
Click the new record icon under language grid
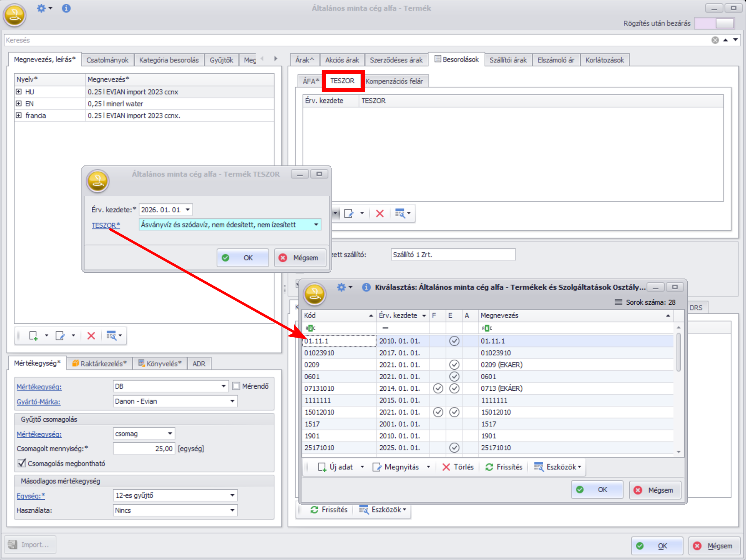coord(33,336)
